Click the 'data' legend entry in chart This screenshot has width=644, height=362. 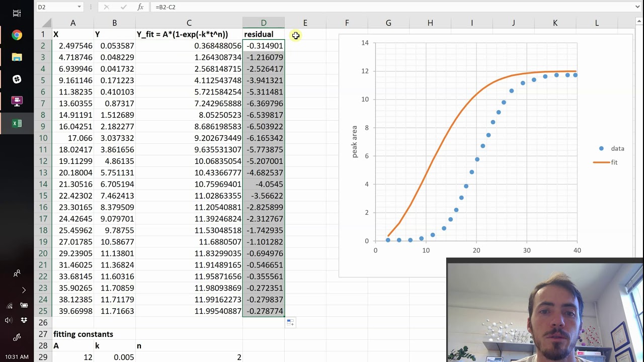(x=611, y=148)
